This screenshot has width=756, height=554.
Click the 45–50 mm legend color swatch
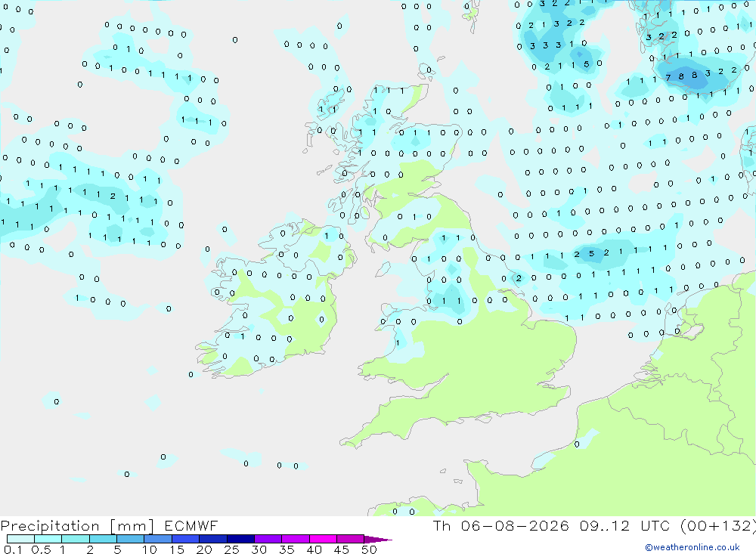[350, 539]
